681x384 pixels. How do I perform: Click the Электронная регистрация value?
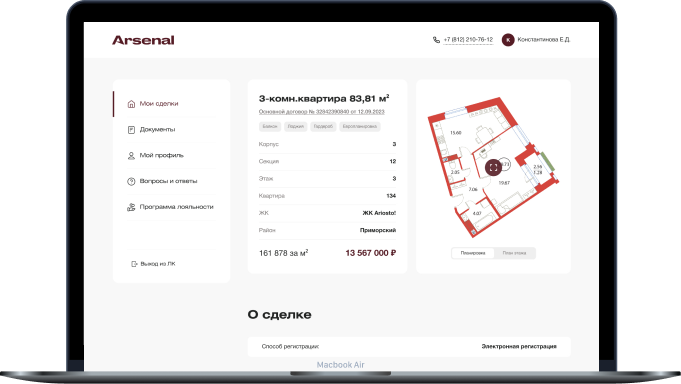(519, 346)
